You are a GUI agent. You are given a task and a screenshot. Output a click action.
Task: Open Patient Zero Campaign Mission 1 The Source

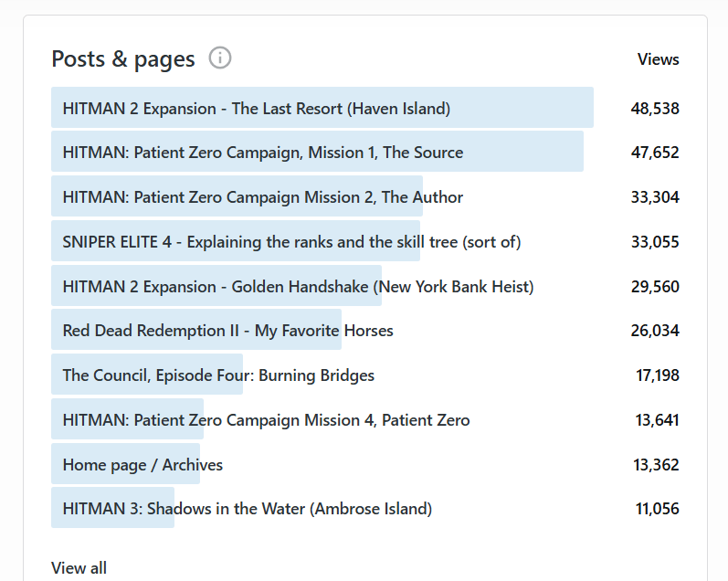pyautogui.click(x=263, y=153)
